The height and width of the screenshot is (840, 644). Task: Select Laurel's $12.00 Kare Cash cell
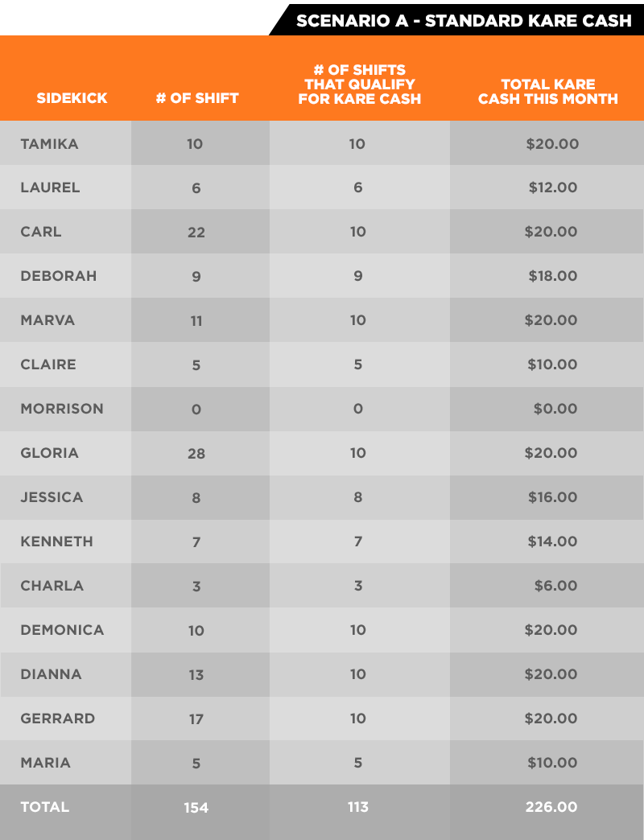click(553, 187)
